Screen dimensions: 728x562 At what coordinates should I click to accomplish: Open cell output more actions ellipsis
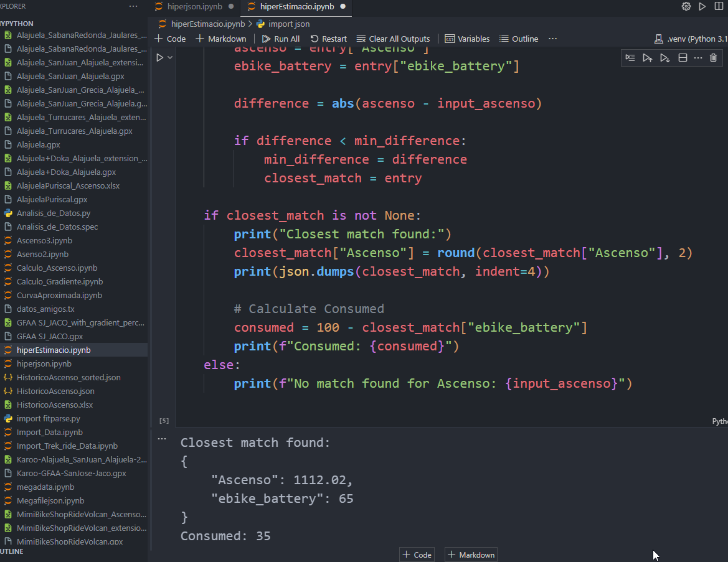162,439
